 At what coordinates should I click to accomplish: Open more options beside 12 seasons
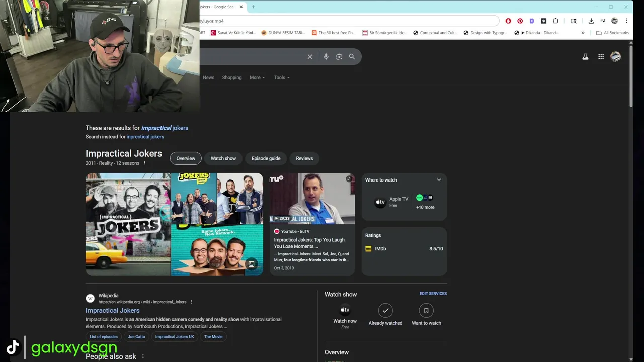(144, 163)
